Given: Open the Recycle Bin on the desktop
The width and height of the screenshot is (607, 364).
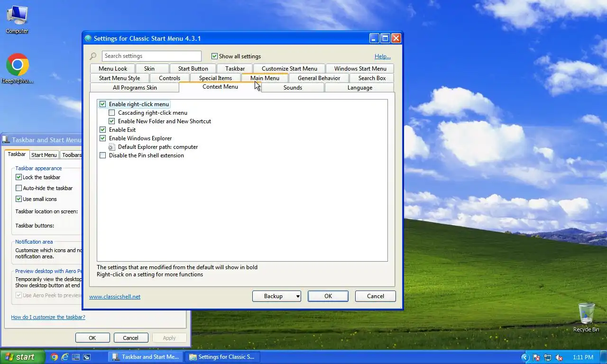Looking at the screenshot, I should [x=586, y=318].
